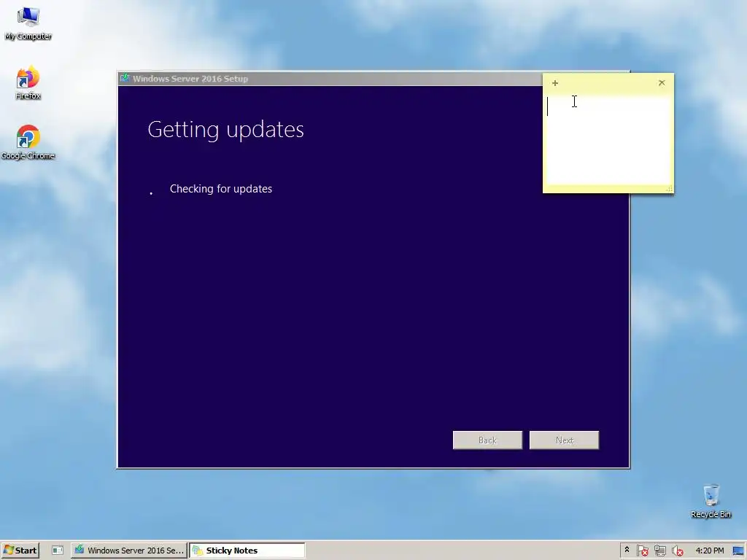Click Show Desktop quick launch icon
747x560 pixels.
coord(58,551)
